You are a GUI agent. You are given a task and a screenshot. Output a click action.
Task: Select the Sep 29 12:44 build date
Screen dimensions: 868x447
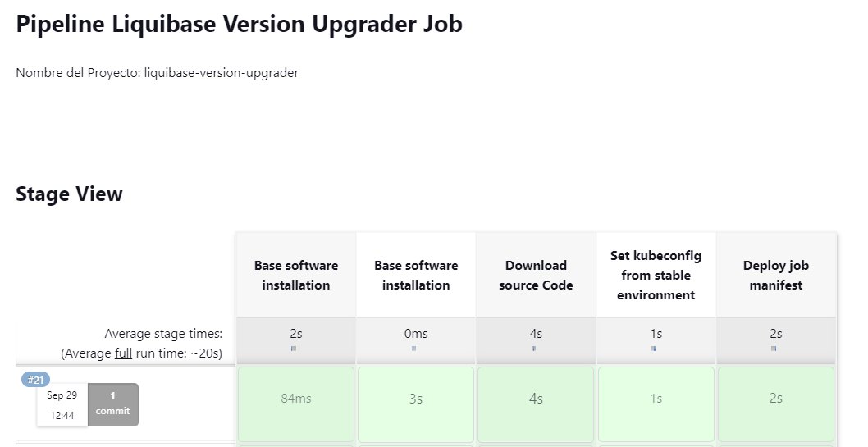pos(62,405)
